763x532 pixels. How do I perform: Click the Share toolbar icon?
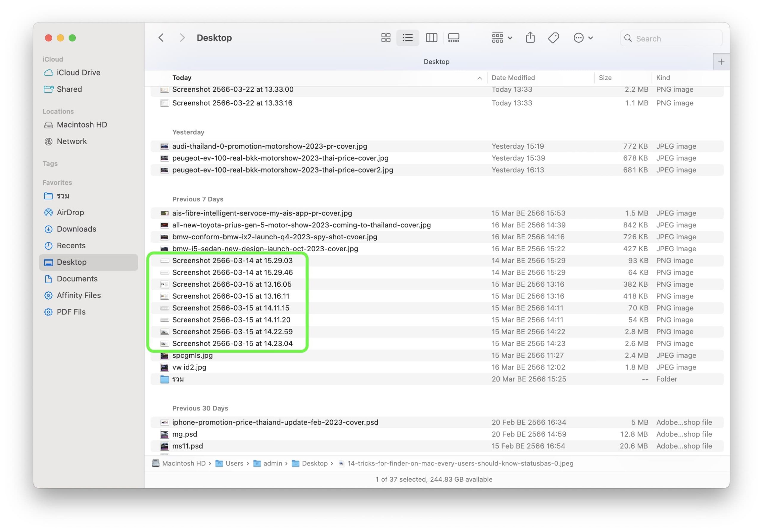[x=530, y=38]
